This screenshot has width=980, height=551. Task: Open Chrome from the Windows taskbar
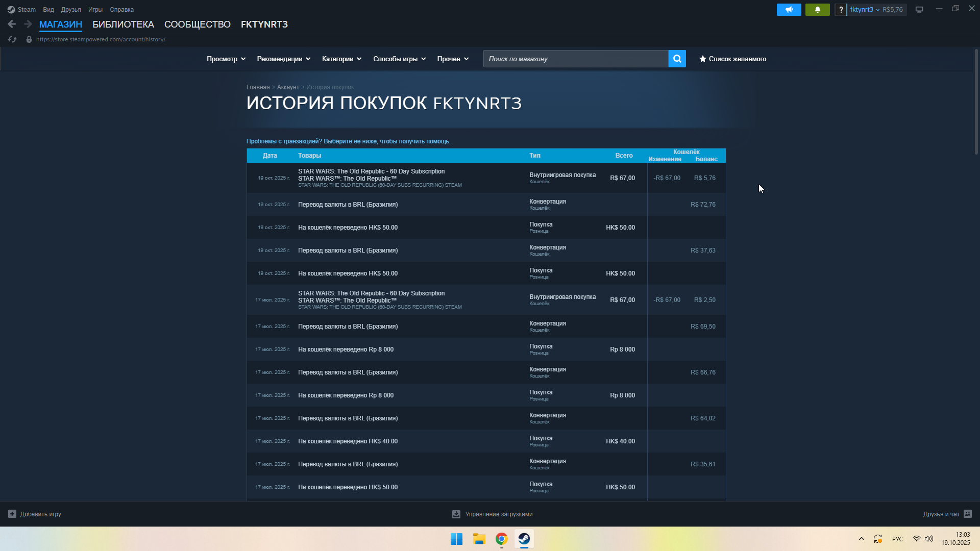501,539
